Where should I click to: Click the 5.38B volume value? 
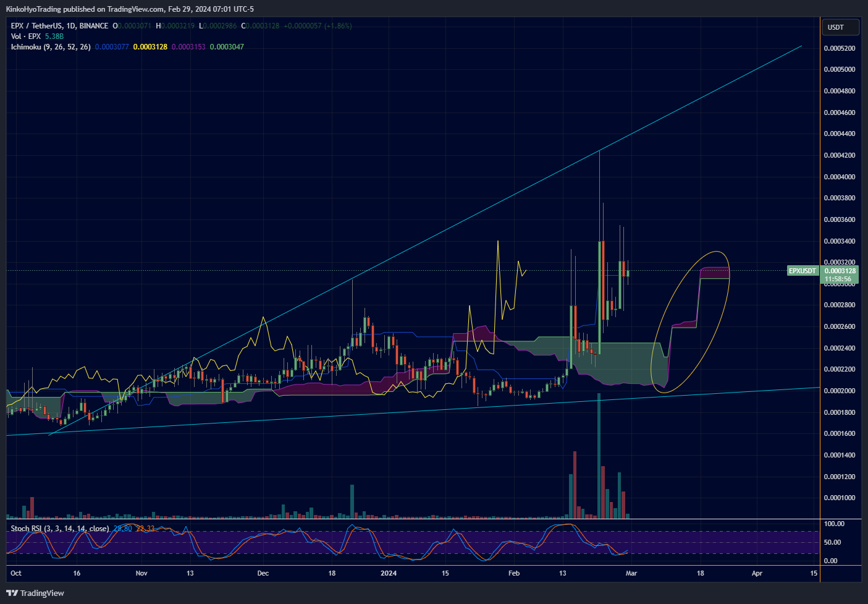pos(54,36)
